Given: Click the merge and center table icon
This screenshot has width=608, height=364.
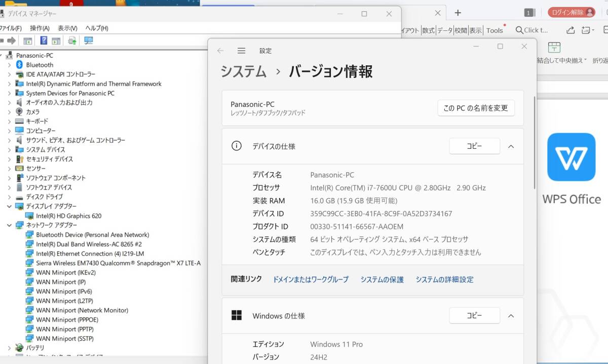Looking at the screenshot, I should click(x=554, y=48).
